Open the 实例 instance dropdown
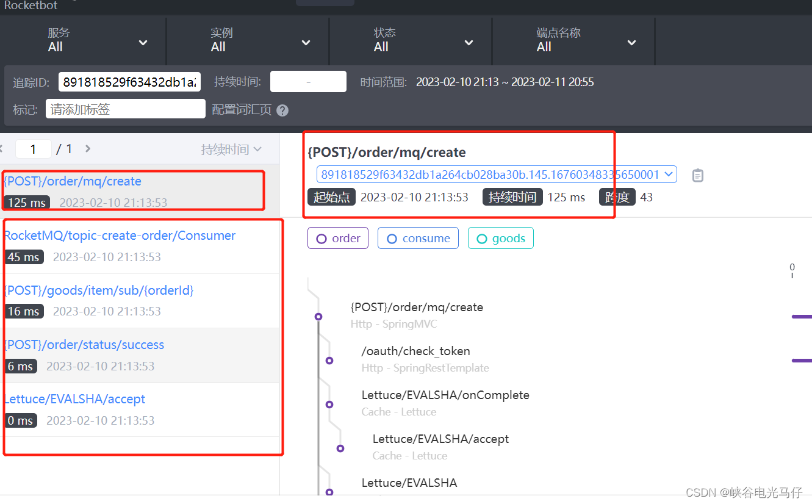 [x=247, y=40]
